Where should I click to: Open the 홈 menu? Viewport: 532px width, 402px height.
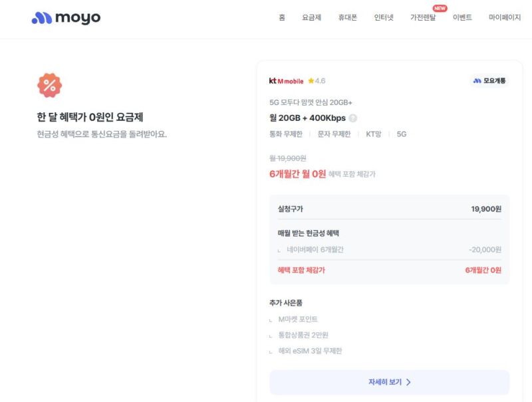(281, 18)
